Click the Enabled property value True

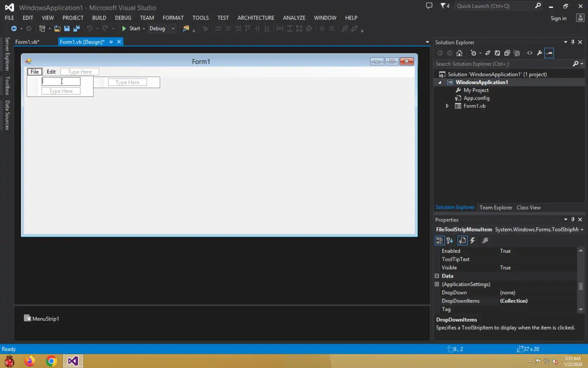coord(505,251)
